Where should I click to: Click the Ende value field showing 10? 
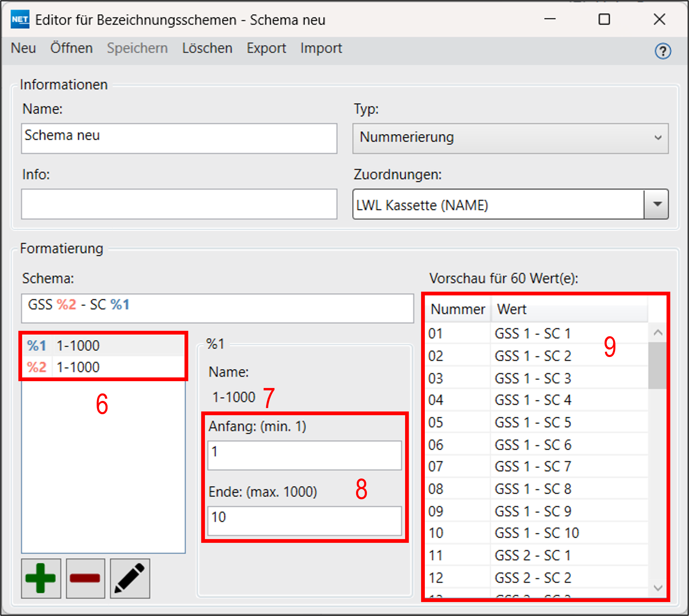pos(304,520)
